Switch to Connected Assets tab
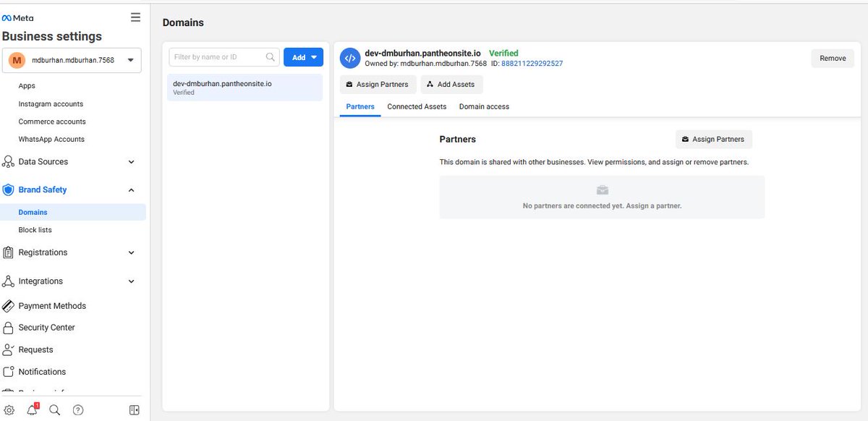Viewport: 868px width, 421px height. coord(417,106)
